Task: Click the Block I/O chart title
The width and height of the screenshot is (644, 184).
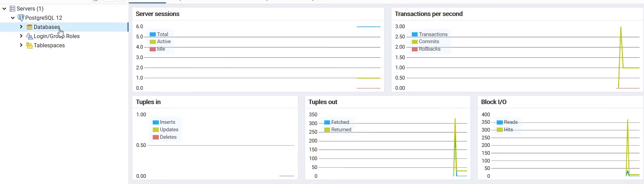Action: (x=494, y=102)
